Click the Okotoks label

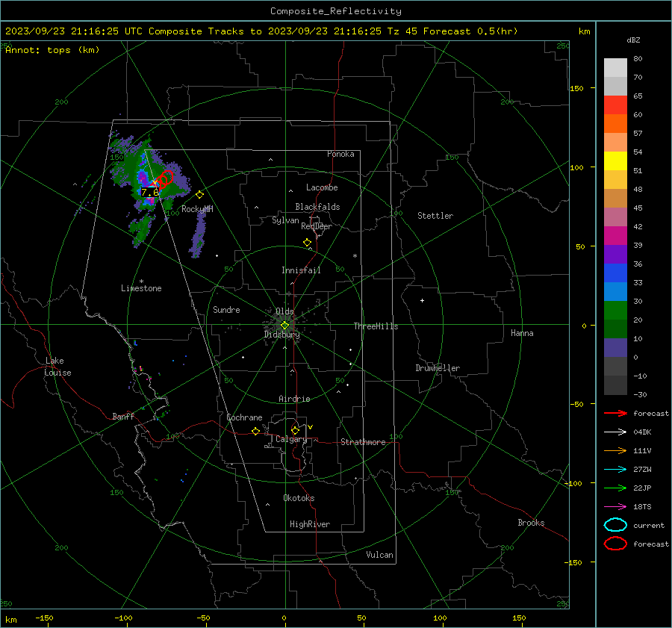[299, 498]
